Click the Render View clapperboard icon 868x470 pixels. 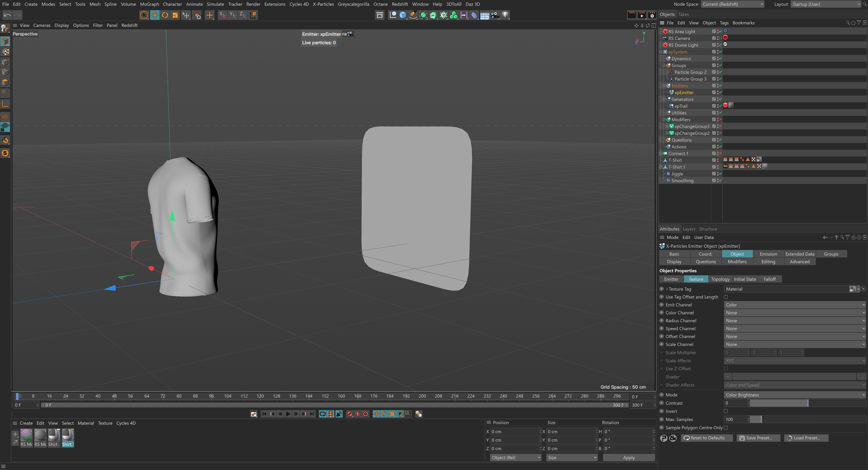[x=632, y=15]
